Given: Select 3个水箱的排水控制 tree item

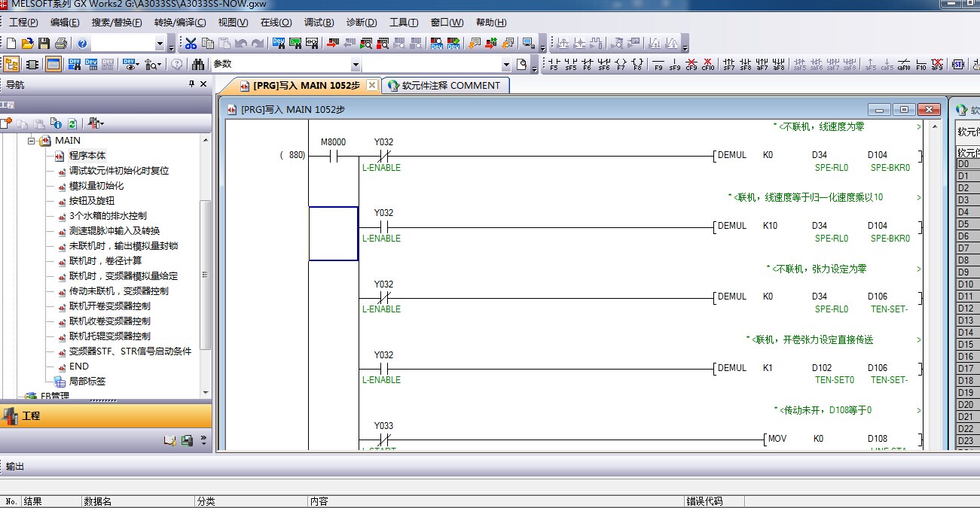Looking at the screenshot, I should click(108, 216).
